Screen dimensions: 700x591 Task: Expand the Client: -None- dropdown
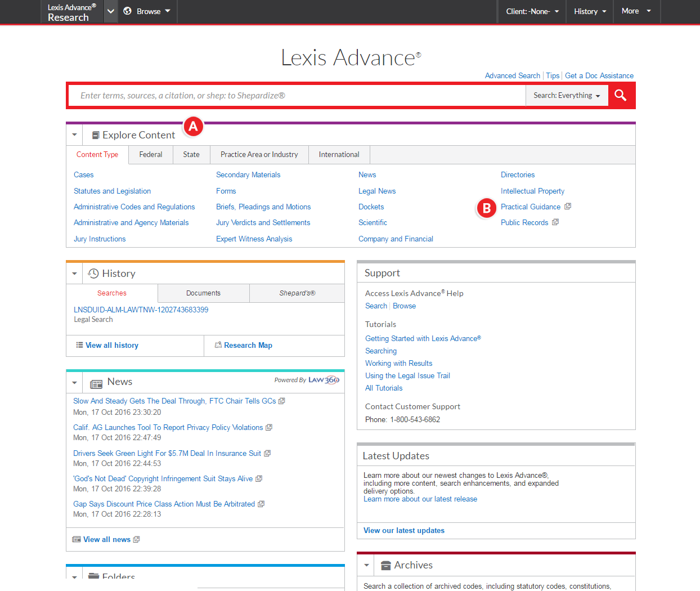pyautogui.click(x=532, y=11)
